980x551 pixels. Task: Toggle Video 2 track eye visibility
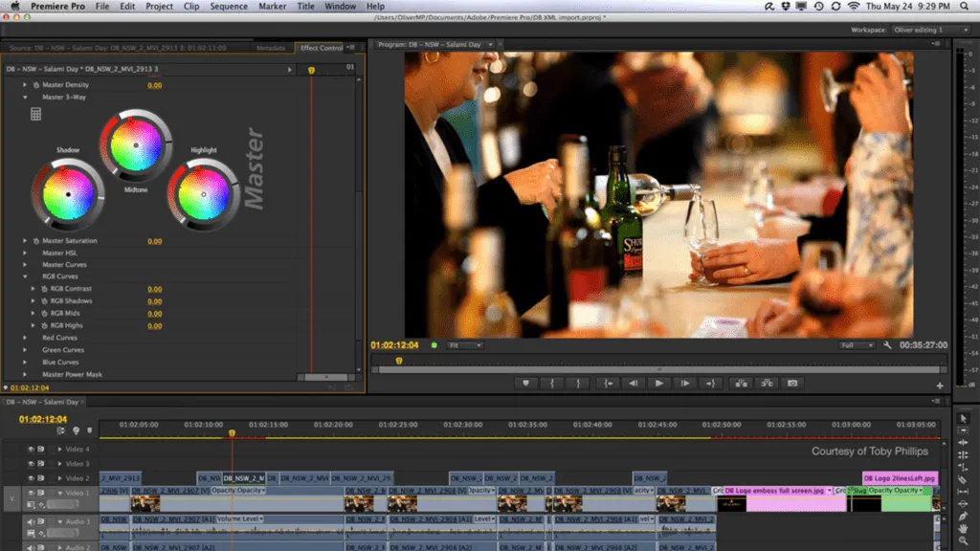(31, 478)
